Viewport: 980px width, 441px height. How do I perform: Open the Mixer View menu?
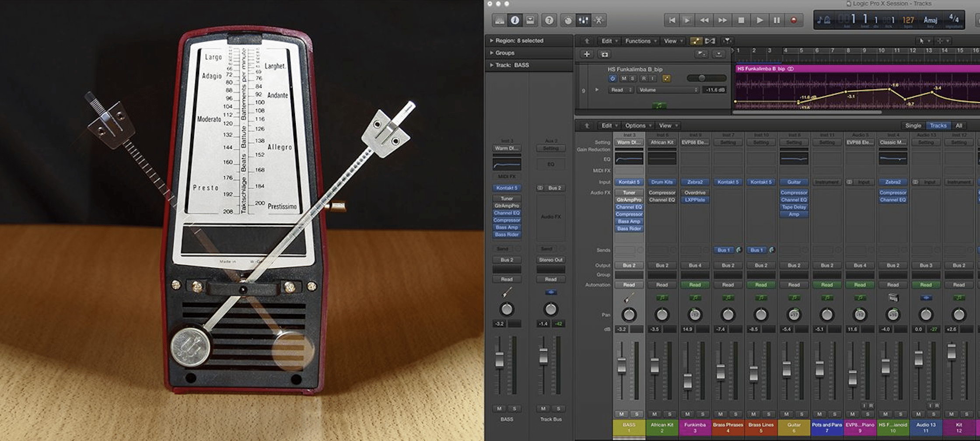[x=668, y=126]
